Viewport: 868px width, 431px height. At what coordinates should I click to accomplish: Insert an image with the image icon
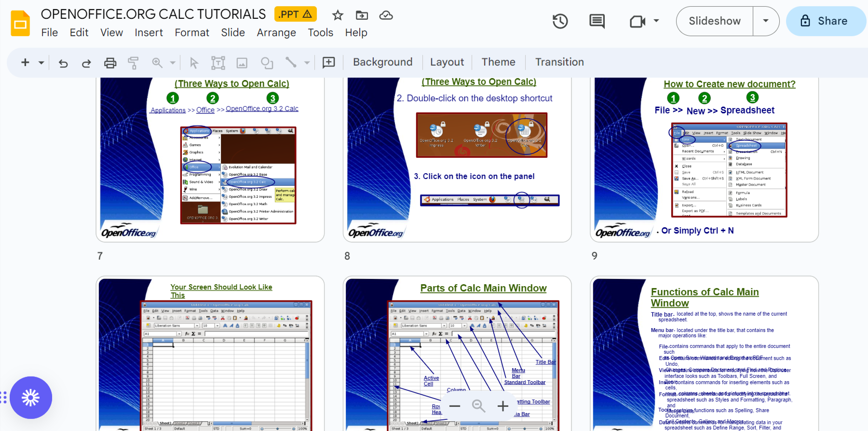pyautogui.click(x=242, y=63)
